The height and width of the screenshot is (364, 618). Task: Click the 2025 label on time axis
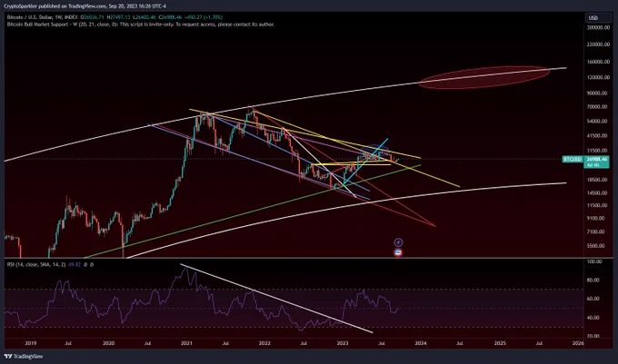click(500, 343)
